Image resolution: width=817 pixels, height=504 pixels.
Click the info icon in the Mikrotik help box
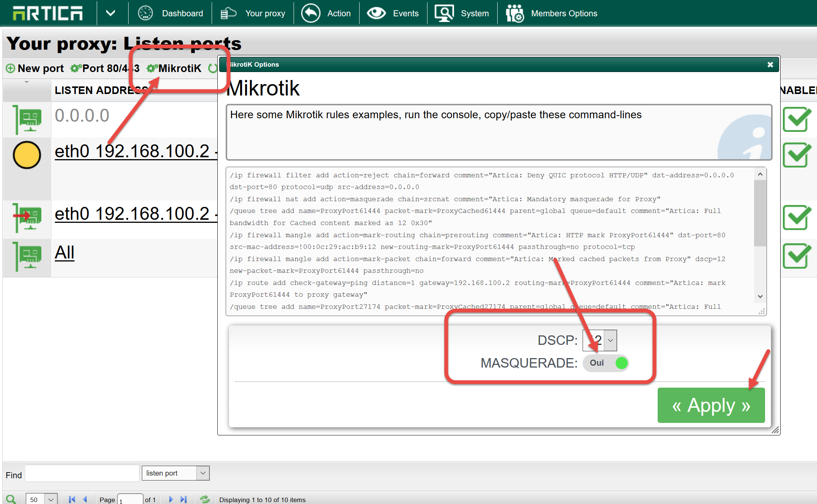coord(744,137)
